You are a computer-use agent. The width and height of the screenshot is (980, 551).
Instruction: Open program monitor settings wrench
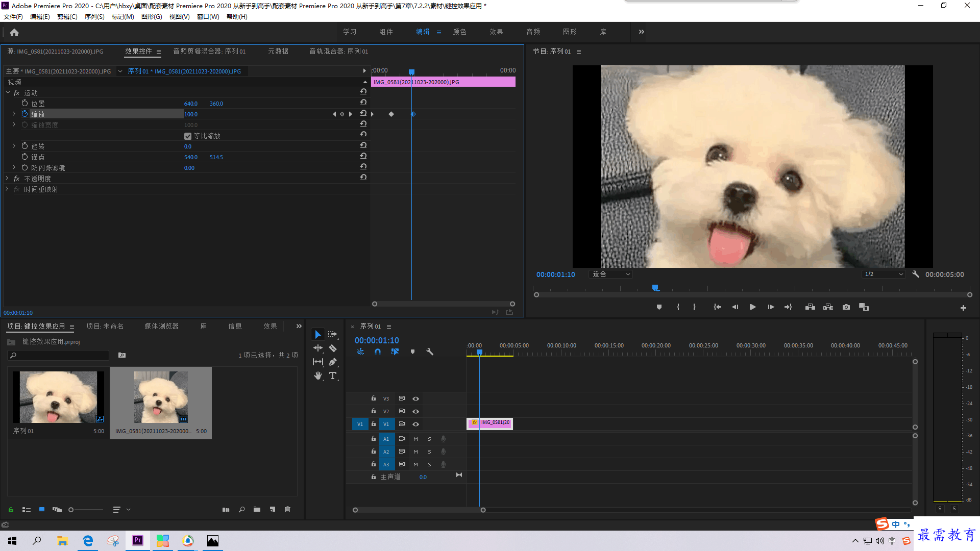pyautogui.click(x=916, y=274)
